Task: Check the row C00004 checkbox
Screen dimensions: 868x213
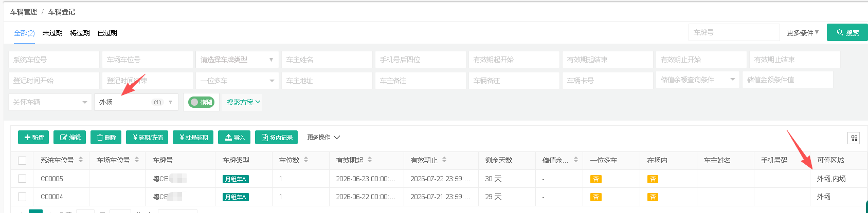Action: (22, 197)
